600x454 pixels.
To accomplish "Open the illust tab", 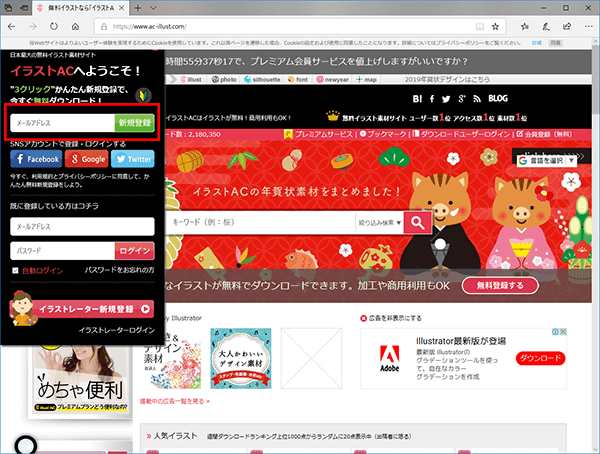I will point(191,80).
